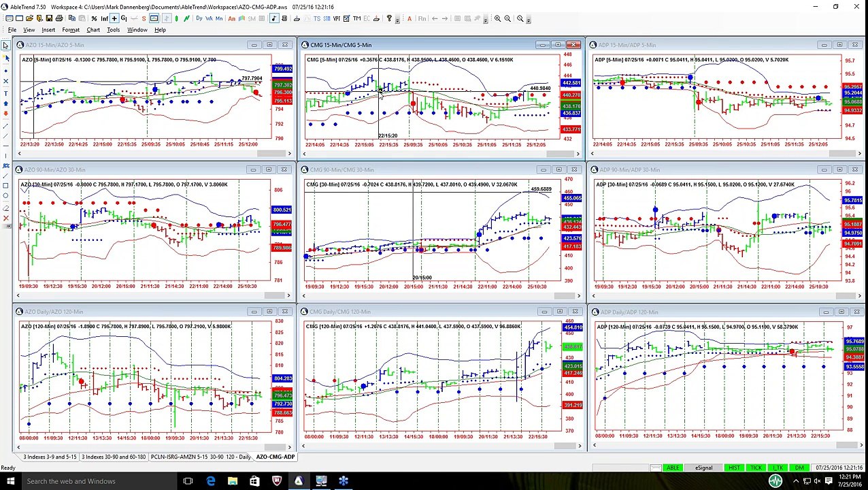Open Microsoft Edge from the taskbar

(210, 481)
